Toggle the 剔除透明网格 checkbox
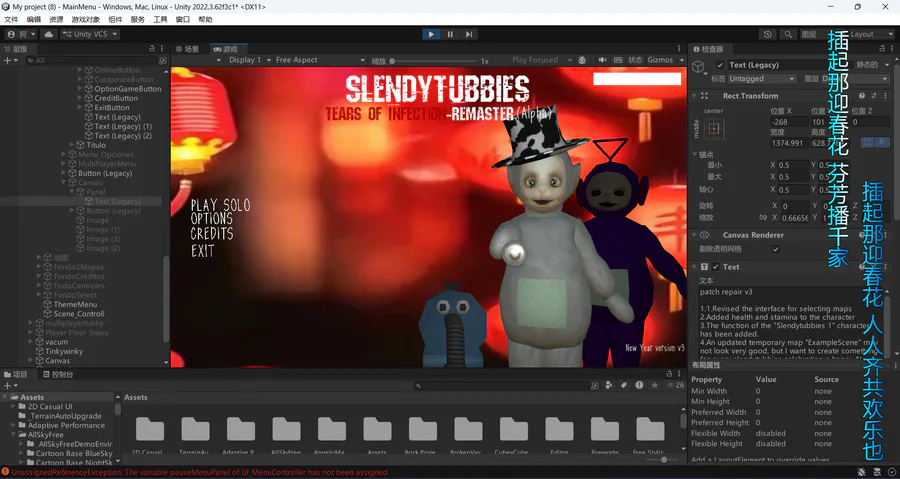The height and width of the screenshot is (479, 900). (776, 249)
